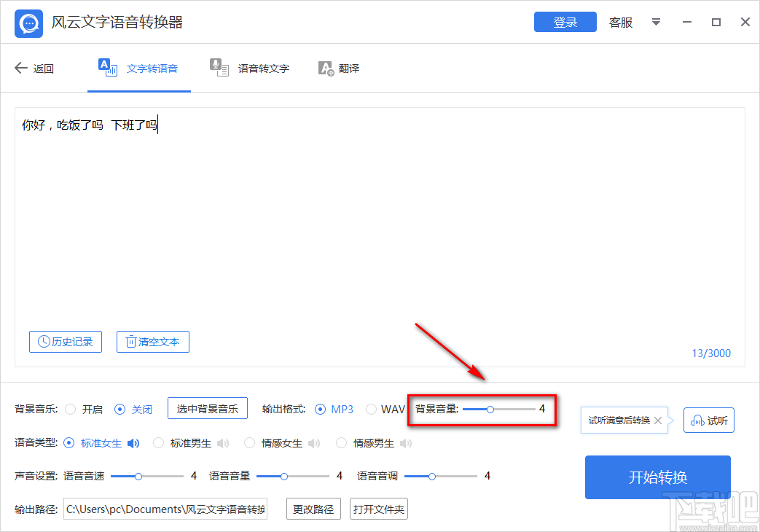The height and width of the screenshot is (532, 760).
Task: Click the speaker icon beside 标准女生
Action: 133,442
